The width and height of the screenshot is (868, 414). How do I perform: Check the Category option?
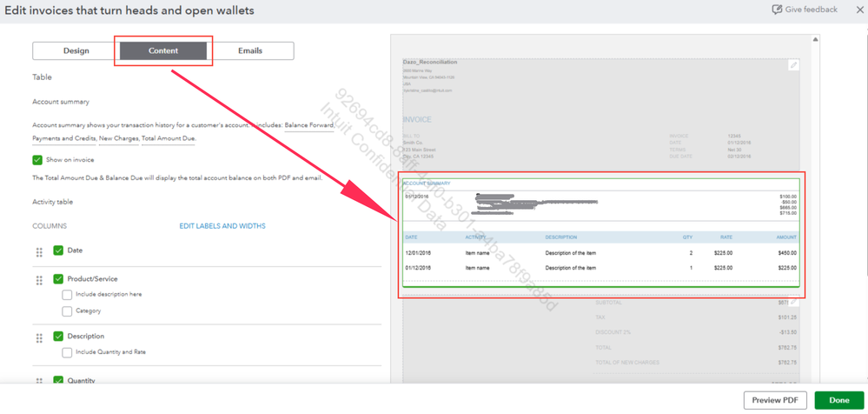pyautogui.click(x=67, y=310)
